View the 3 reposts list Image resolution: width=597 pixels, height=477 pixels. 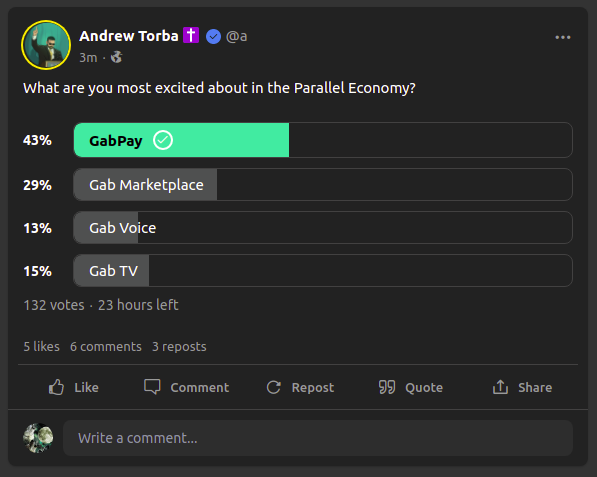coord(179,347)
